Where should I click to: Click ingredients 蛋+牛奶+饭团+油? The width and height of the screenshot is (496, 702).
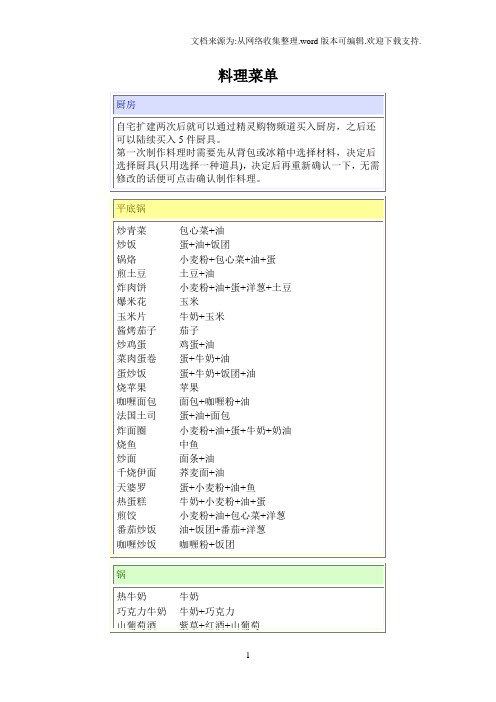(218, 373)
